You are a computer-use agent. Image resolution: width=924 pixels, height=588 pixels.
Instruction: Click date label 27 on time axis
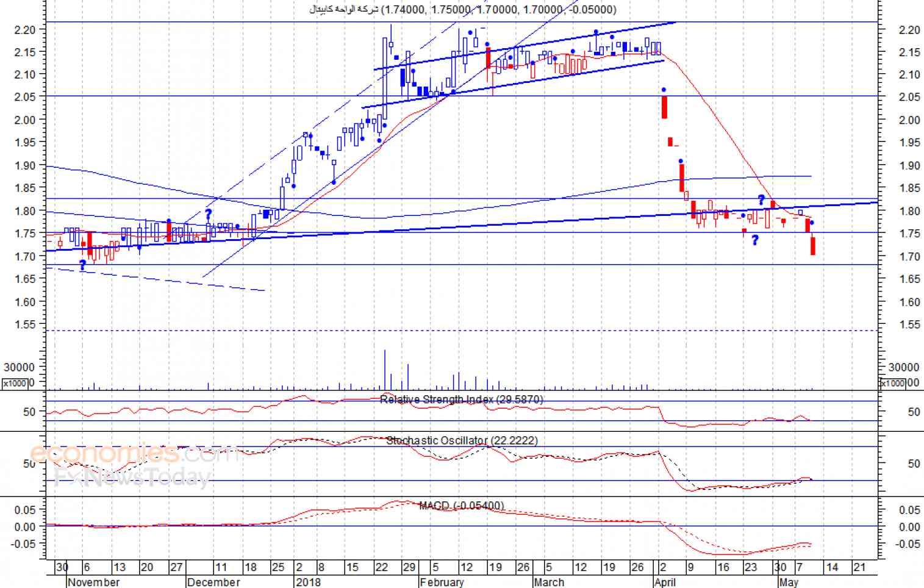(x=176, y=567)
